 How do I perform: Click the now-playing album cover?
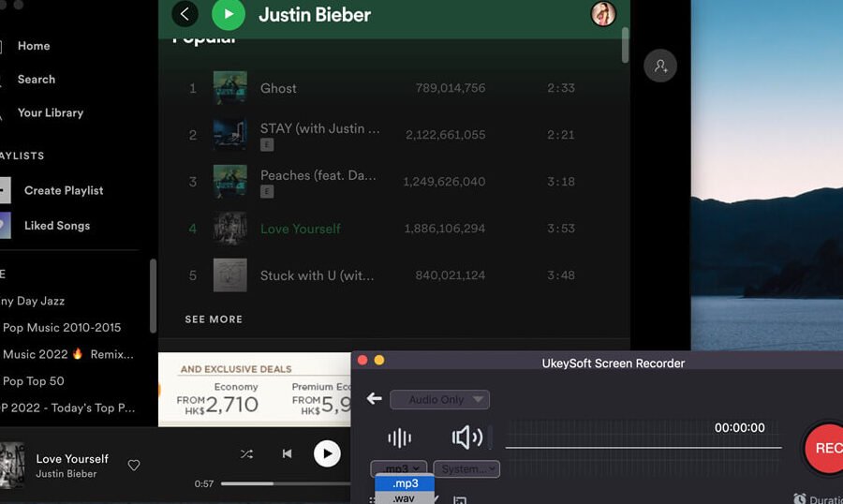[12, 465]
